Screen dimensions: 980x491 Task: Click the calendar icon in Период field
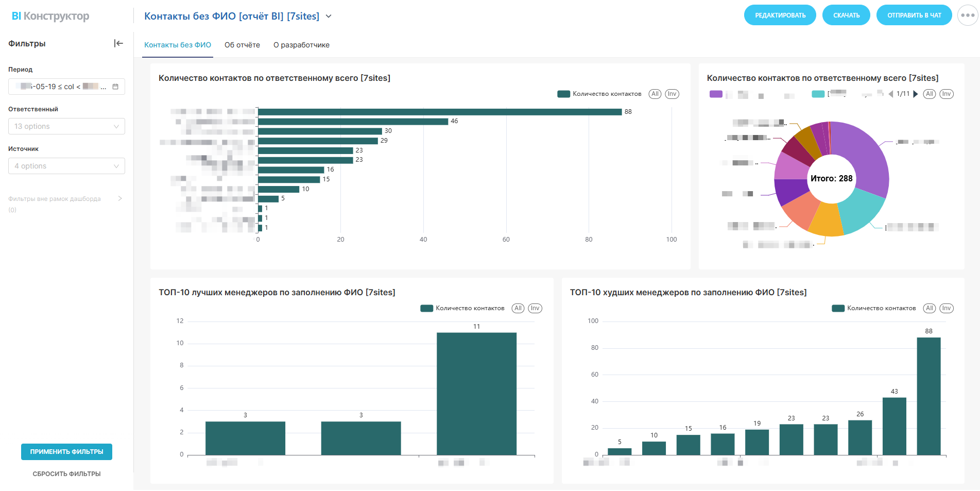tap(115, 87)
